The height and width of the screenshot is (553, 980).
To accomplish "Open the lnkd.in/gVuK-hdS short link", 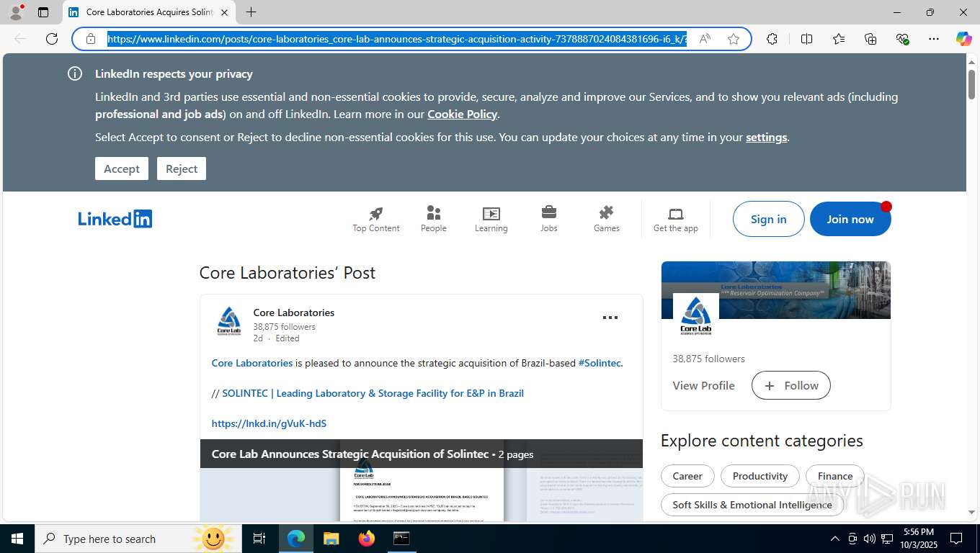I will (x=269, y=423).
